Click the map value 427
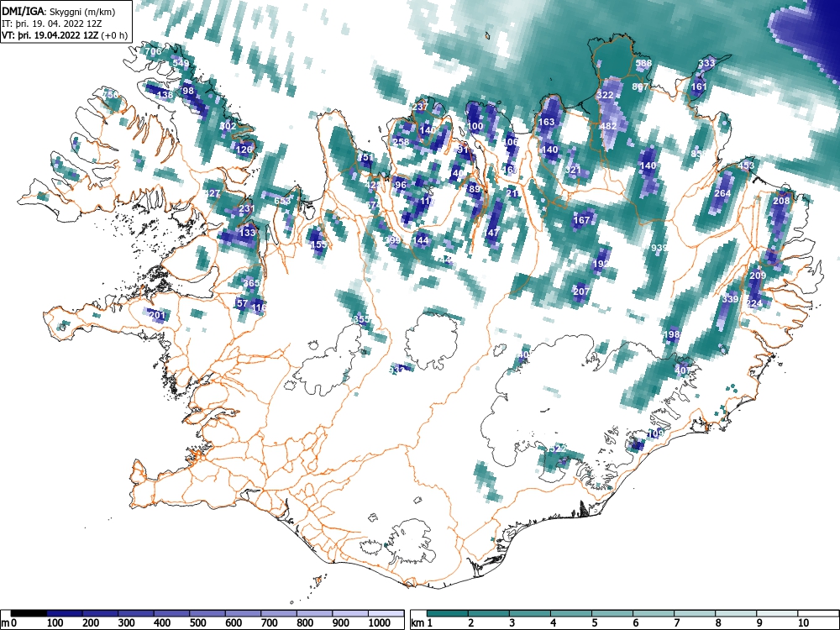This screenshot has width=840, height=630. point(213,193)
